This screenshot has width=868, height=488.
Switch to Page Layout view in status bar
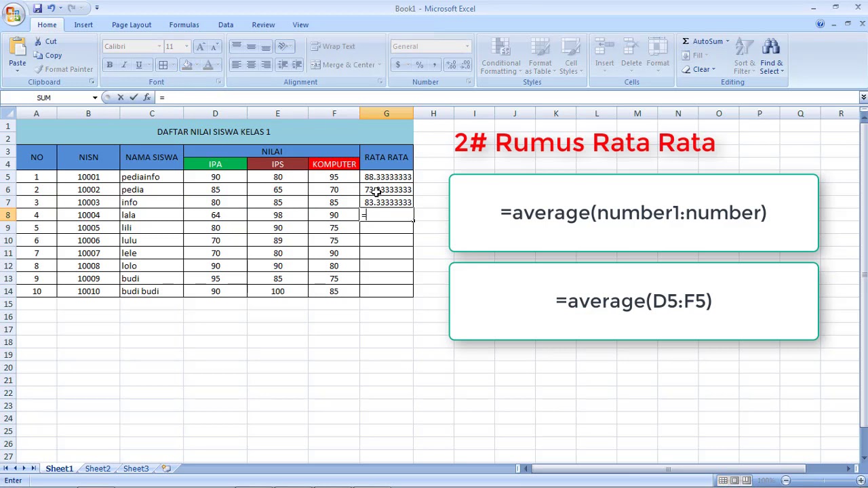tap(734, 481)
